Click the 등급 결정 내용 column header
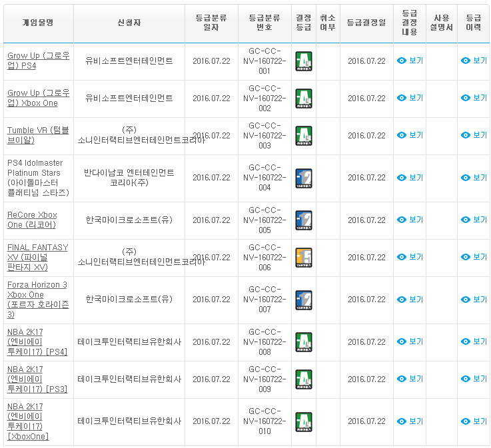This screenshot has height=448, width=491. (410, 23)
